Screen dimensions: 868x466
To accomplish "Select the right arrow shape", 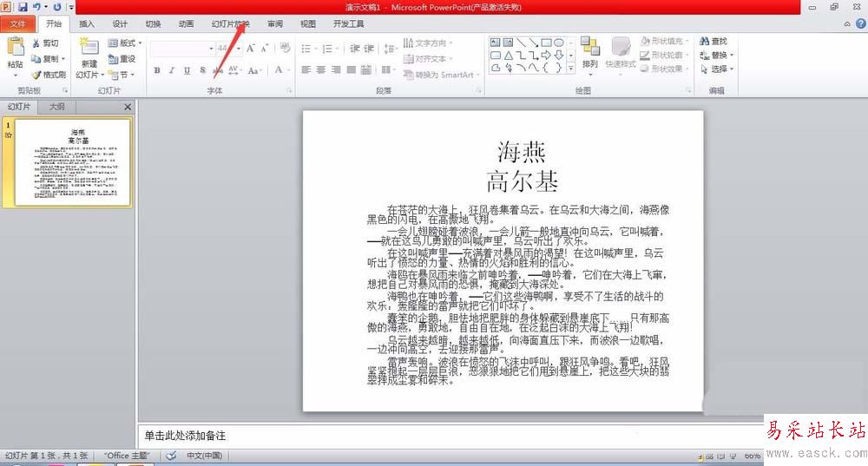I will coord(546,55).
